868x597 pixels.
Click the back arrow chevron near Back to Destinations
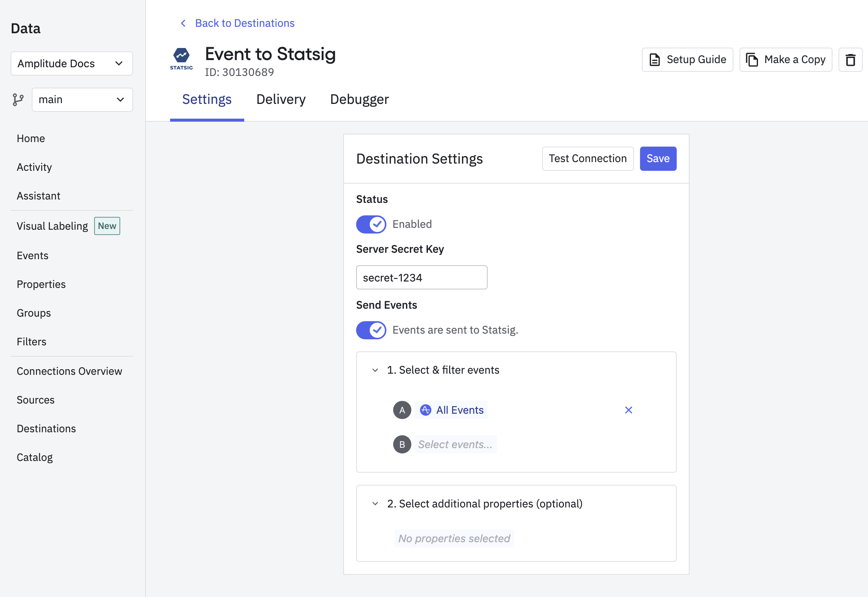coord(183,23)
